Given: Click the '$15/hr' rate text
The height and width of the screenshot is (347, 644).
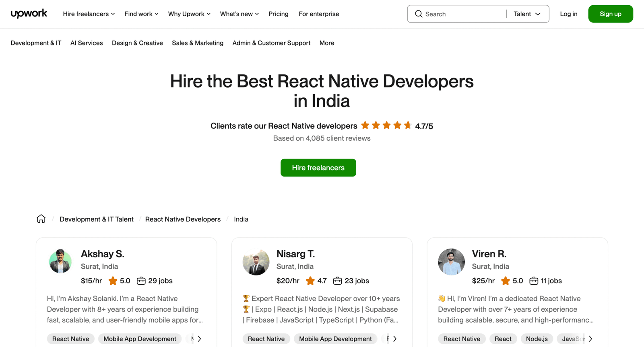Looking at the screenshot, I should tap(91, 281).
